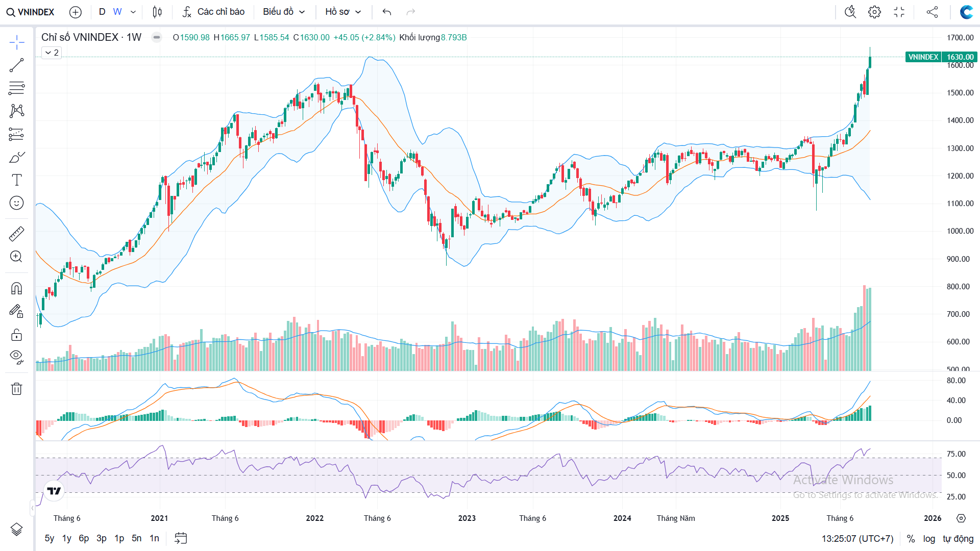Screen dimensions: 980x551
Task: Select the trend line drawing tool
Action: click(x=16, y=65)
